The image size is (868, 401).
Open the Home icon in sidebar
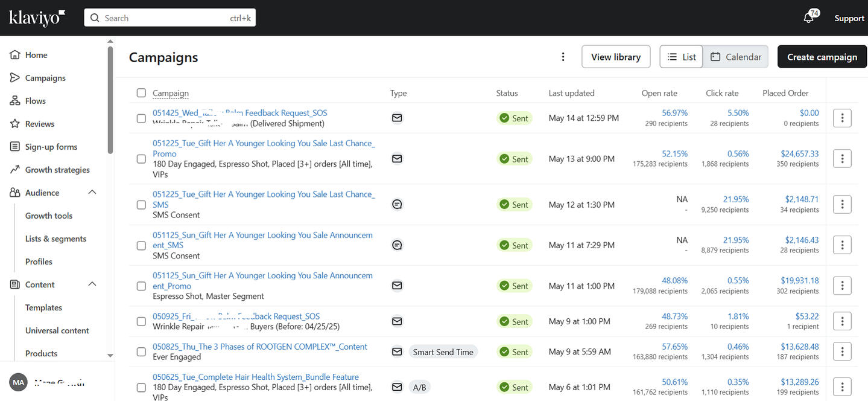pyautogui.click(x=15, y=55)
